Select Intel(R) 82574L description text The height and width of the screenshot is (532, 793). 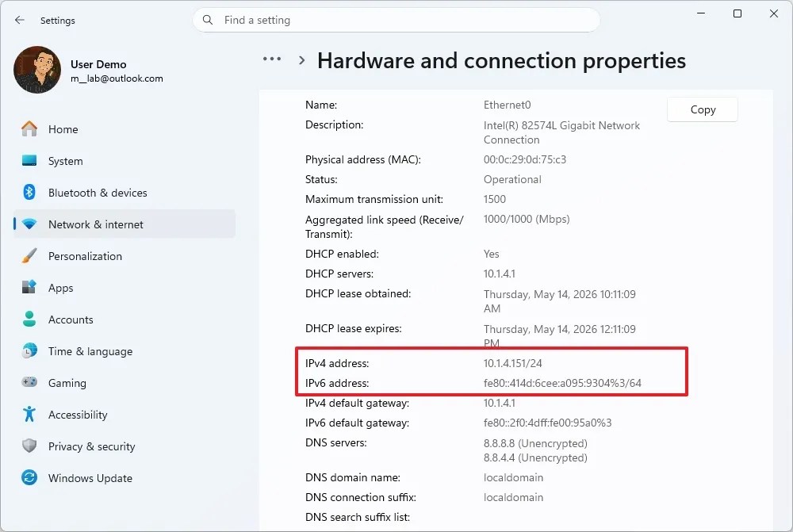pos(562,132)
